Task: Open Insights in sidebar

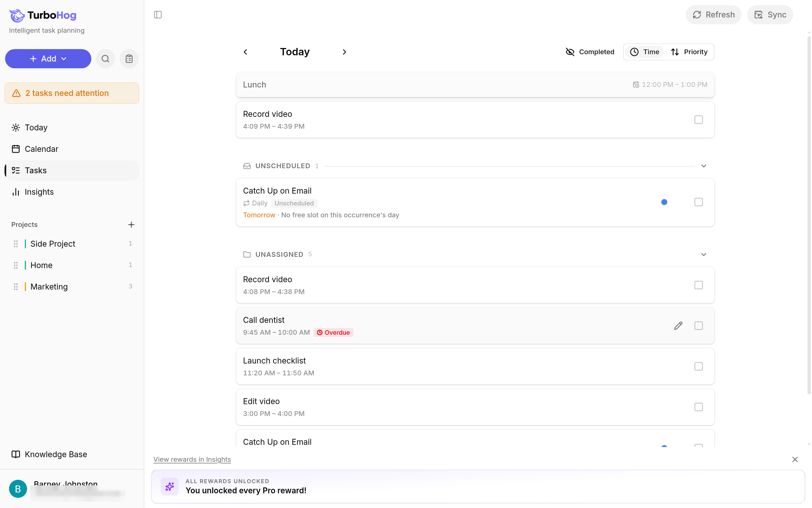Action: click(x=72, y=192)
